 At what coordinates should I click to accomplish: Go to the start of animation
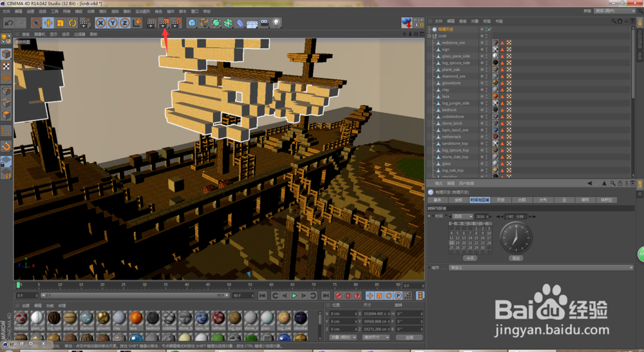263,295
